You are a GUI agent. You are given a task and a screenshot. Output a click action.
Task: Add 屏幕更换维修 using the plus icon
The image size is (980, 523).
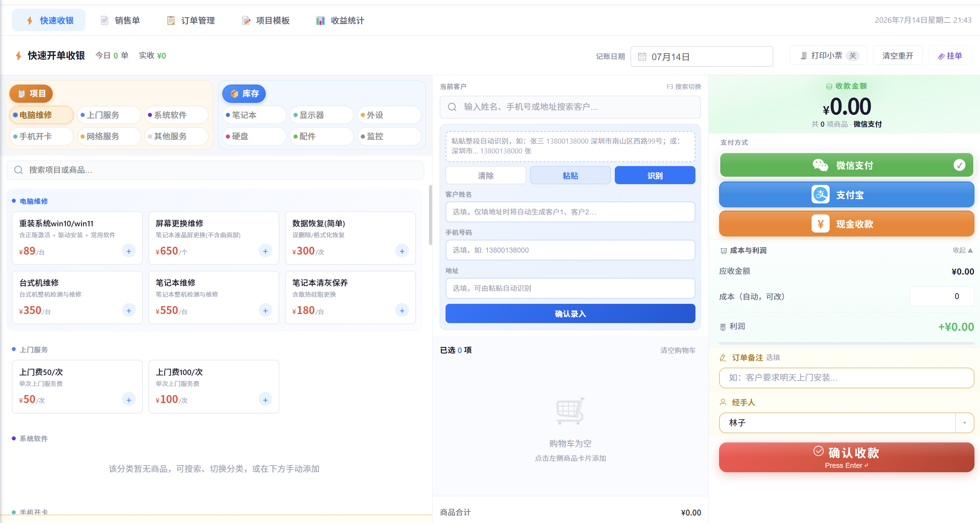[265, 251]
